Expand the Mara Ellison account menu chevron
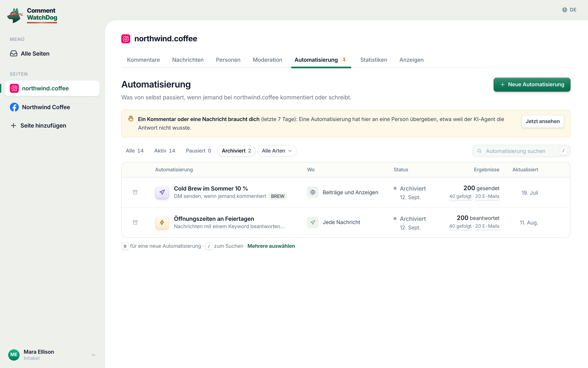Screen dimensions: 588x368 point(94,355)
